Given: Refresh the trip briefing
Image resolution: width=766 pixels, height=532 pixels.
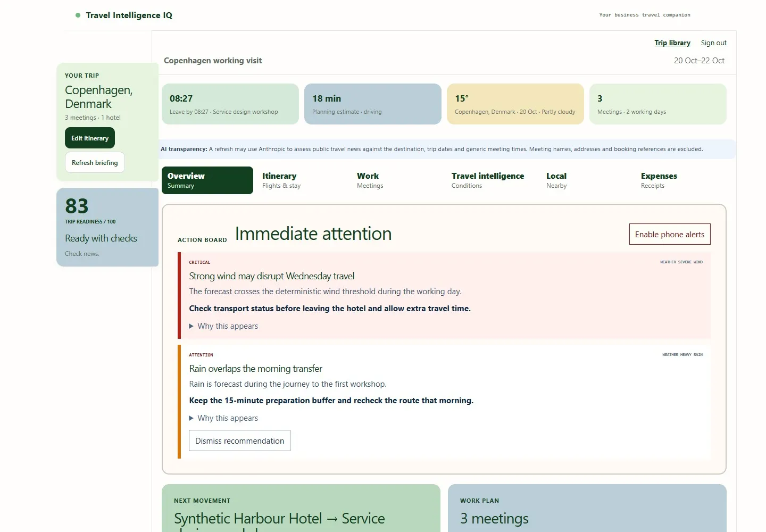Looking at the screenshot, I should (95, 162).
